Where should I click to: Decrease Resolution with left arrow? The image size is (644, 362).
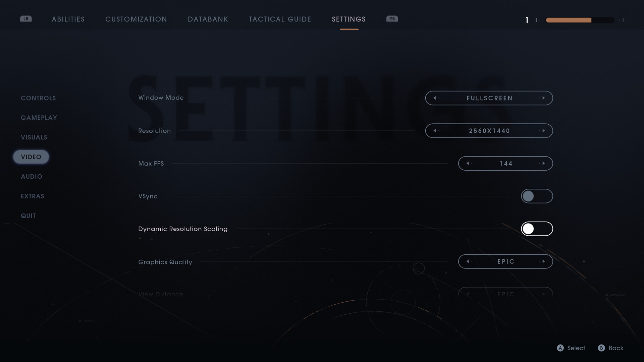click(435, 131)
